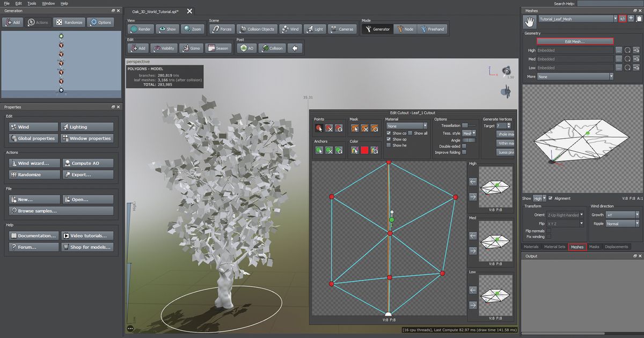Open the Tutorial_Leaf_Mesh dropdown
The height and width of the screenshot is (338, 644).
575,18
